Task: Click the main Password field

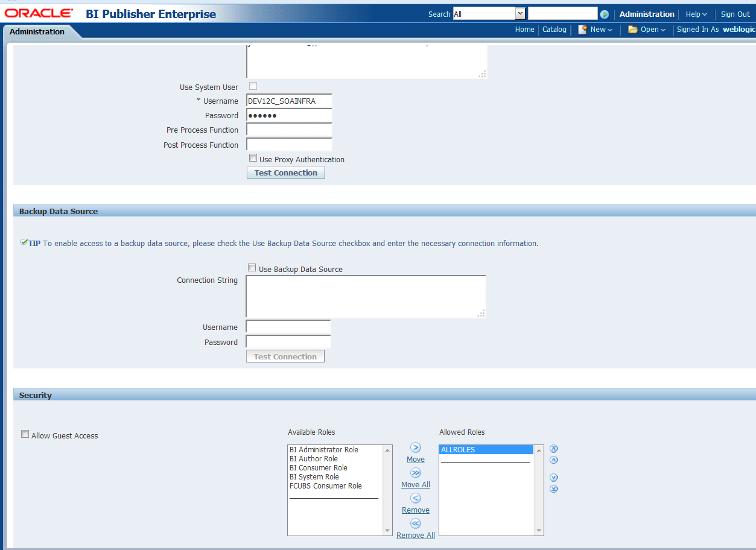Action: tap(290, 115)
